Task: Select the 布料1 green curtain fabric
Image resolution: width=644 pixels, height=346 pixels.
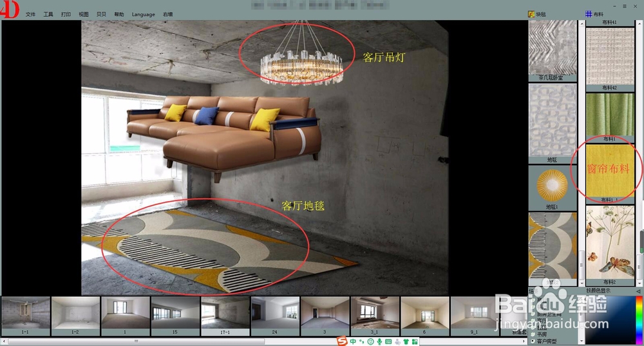Action: (x=610, y=117)
